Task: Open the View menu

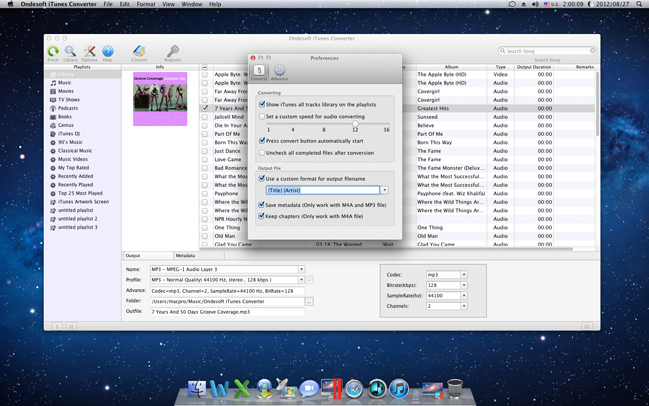Action: [168, 4]
